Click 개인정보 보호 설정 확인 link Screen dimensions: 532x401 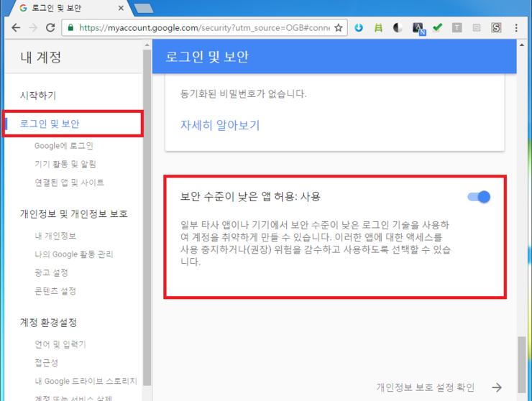[x=425, y=387]
